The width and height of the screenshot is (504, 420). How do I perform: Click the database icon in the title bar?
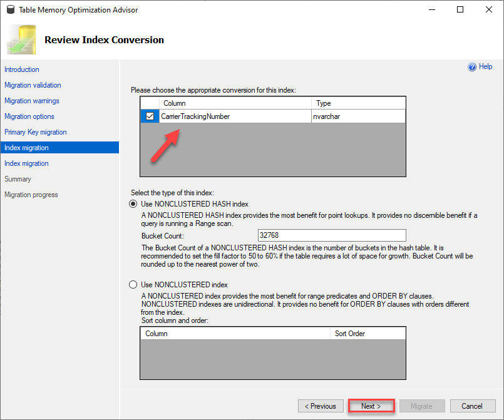pyautogui.click(x=11, y=9)
